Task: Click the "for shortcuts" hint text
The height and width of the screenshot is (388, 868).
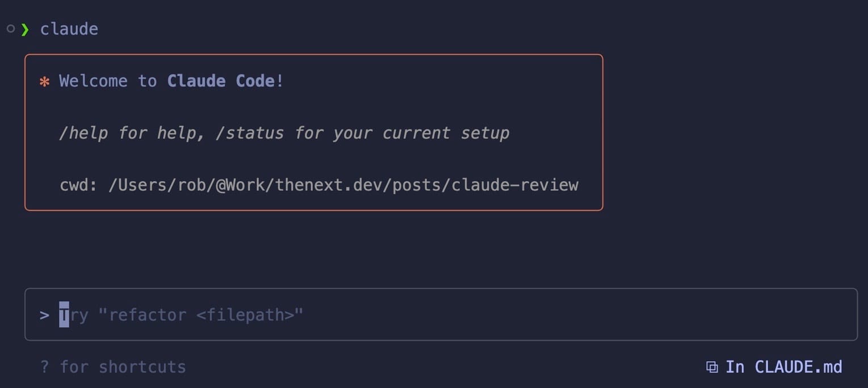Action: point(123,367)
